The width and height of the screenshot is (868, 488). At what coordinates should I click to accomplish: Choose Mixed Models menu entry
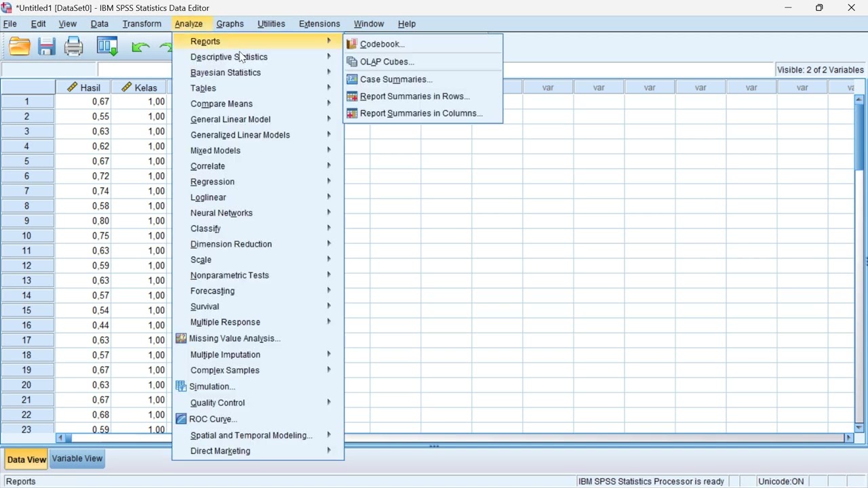tap(258, 150)
